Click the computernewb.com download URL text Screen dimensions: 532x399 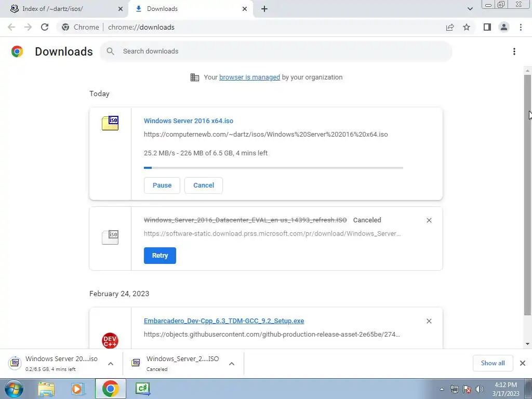point(265,135)
